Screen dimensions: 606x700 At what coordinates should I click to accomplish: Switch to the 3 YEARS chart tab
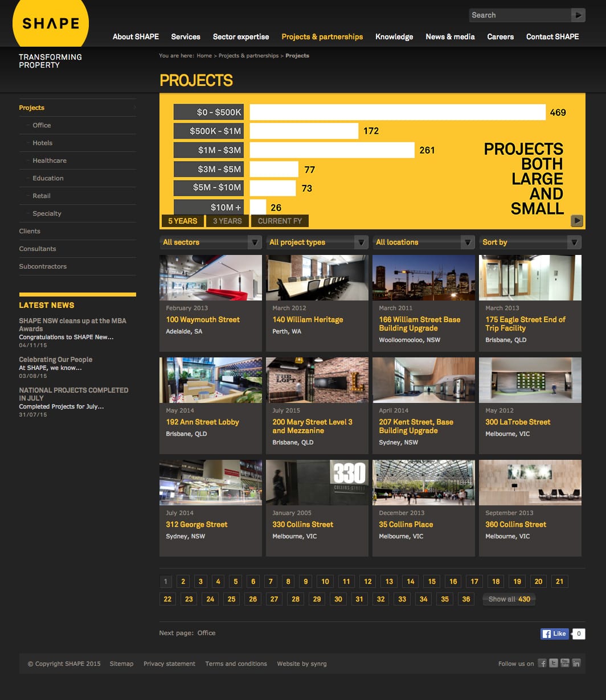tap(227, 221)
